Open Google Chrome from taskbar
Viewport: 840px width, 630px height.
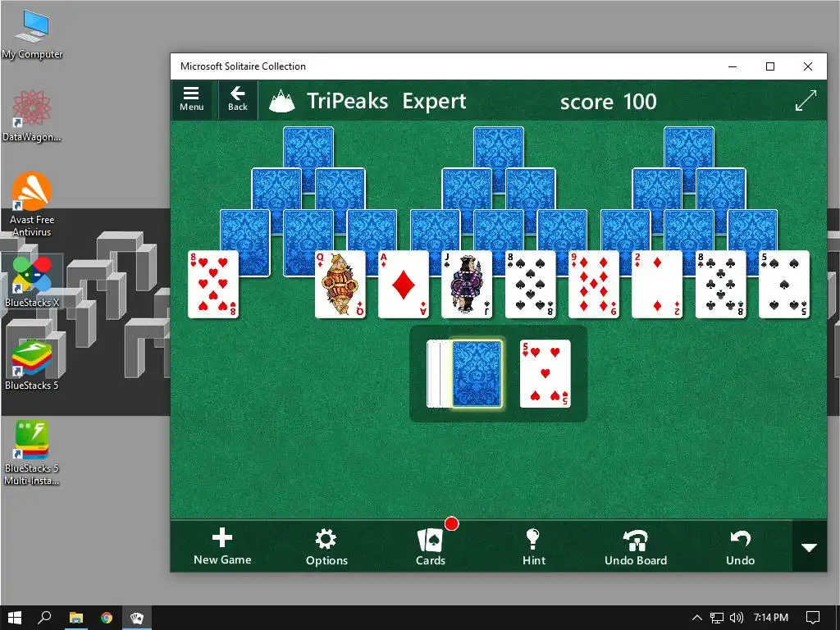(107, 618)
